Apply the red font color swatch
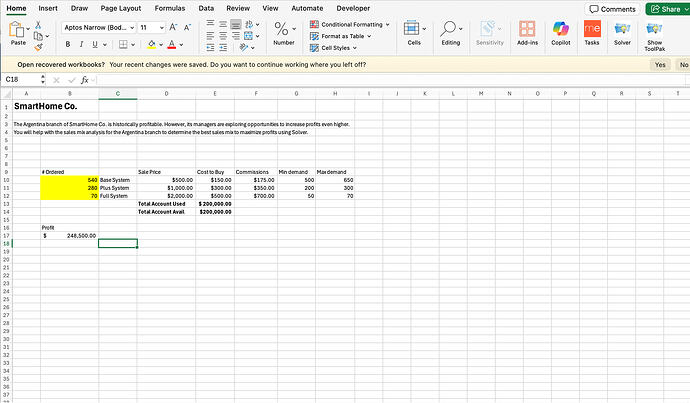This screenshot has height=403, width=690. [x=172, y=44]
